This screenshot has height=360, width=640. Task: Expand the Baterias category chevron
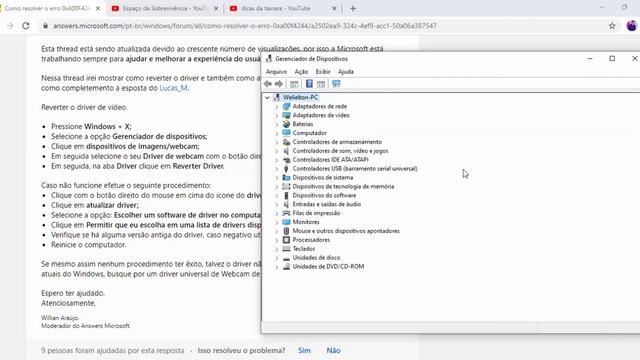(277, 124)
